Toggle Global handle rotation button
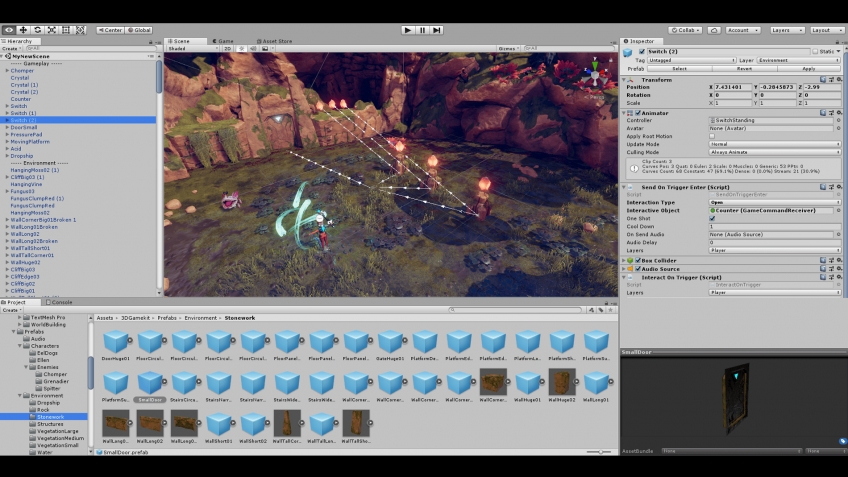 (139, 30)
